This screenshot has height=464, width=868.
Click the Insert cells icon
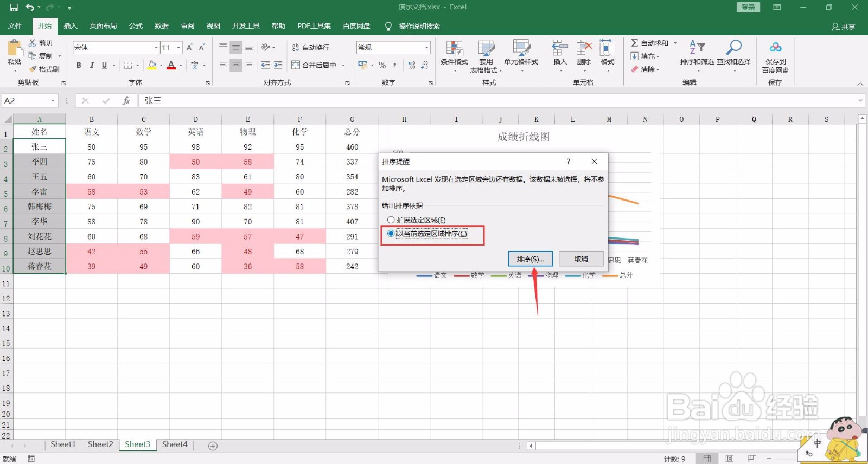560,48
